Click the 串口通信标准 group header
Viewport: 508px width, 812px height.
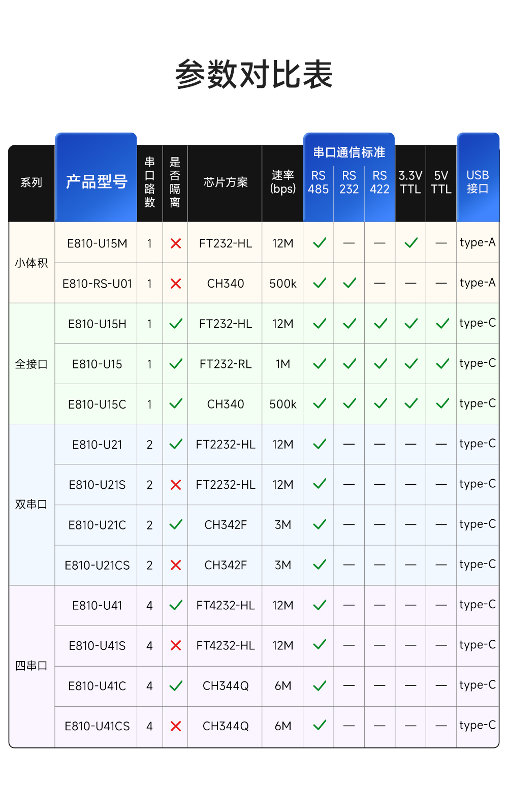pos(349,152)
